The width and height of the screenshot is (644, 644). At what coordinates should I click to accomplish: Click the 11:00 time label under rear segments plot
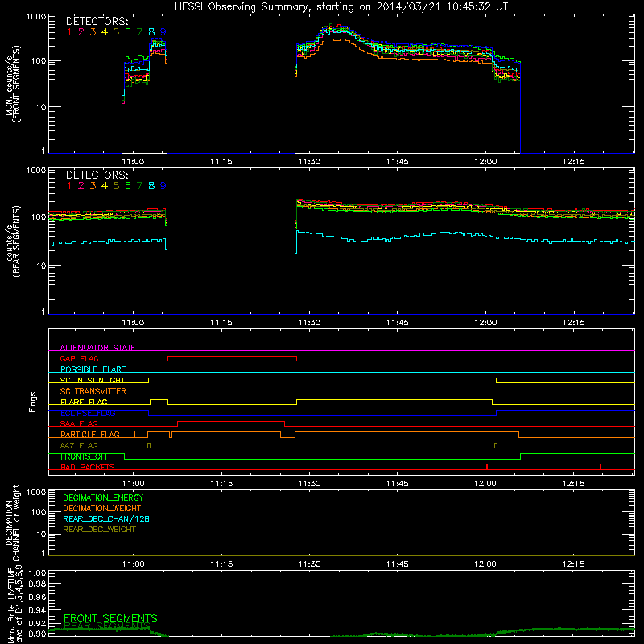[133, 323]
